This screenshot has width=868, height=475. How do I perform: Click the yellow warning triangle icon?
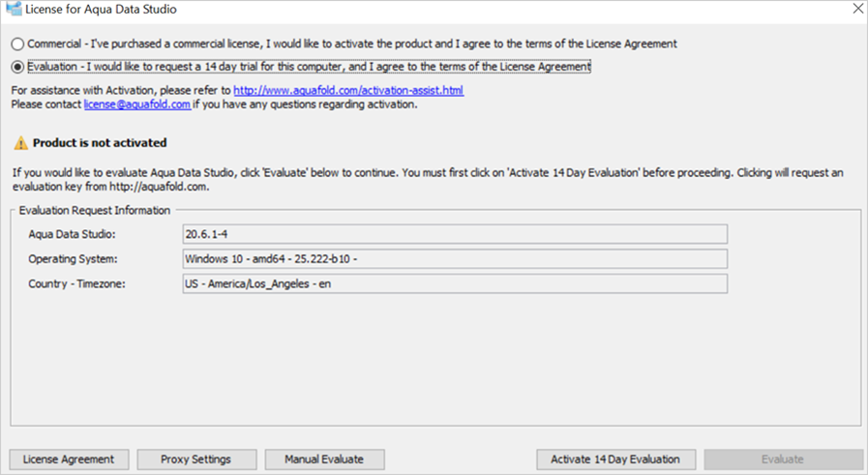pos(20,143)
